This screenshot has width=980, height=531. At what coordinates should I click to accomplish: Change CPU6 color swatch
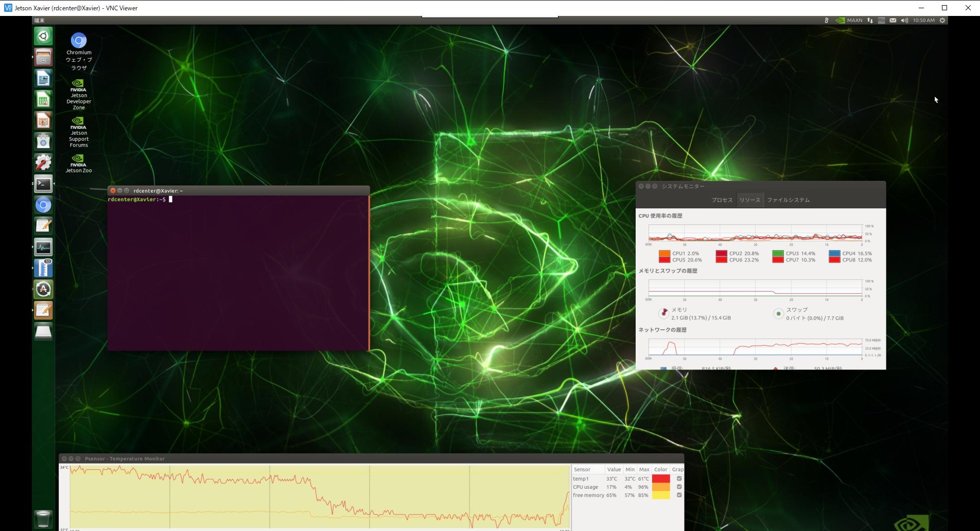[x=721, y=260]
